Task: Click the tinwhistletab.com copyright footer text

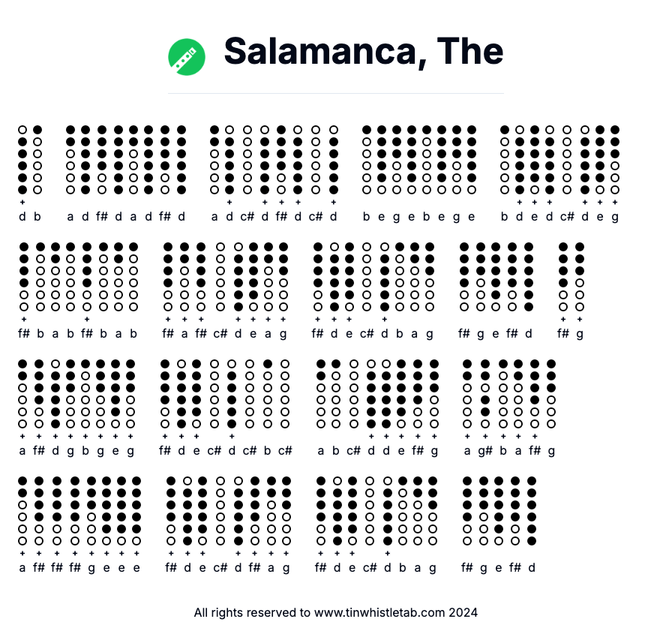Action: click(x=335, y=612)
